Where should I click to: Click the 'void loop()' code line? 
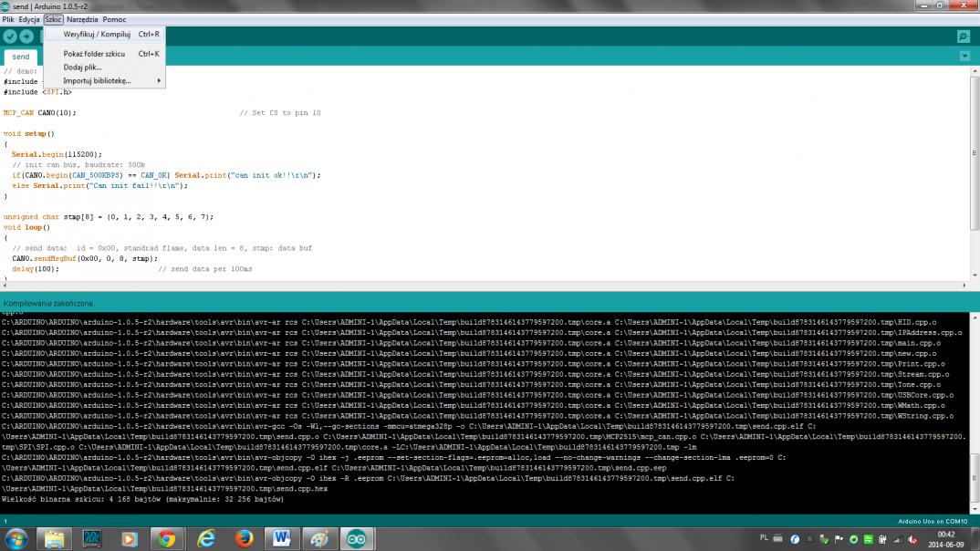click(x=26, y=227)
